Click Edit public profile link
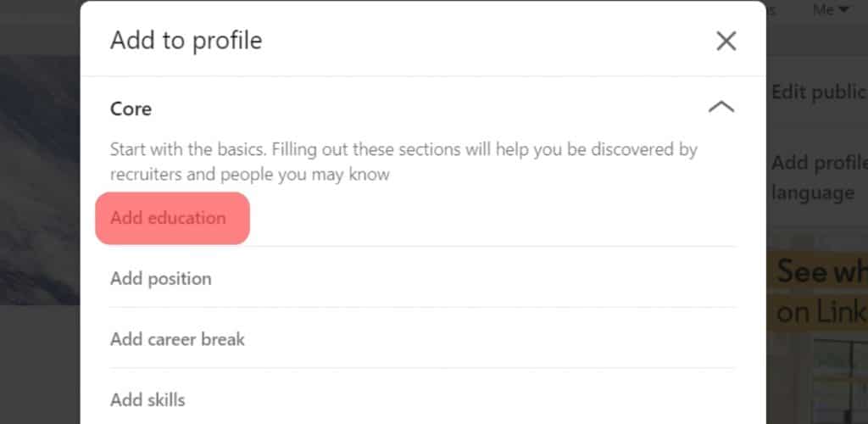Screen dimensions: 868x424 pos(819,92)
